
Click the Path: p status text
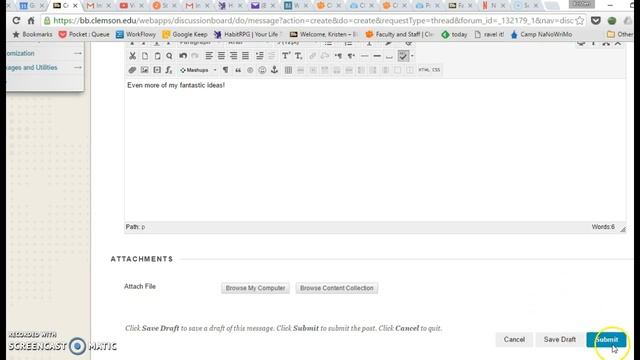(x=135, y=227)
